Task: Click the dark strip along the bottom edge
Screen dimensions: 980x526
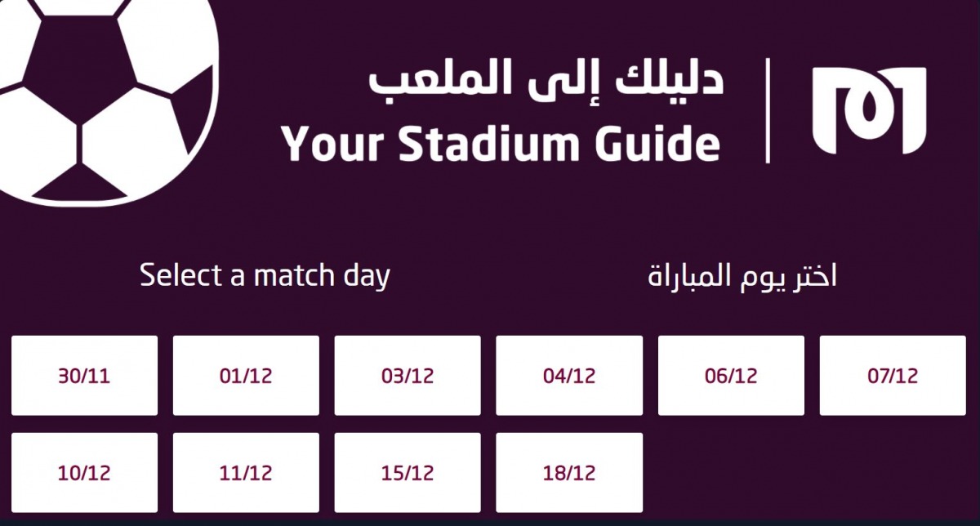Action: (490, 520)
